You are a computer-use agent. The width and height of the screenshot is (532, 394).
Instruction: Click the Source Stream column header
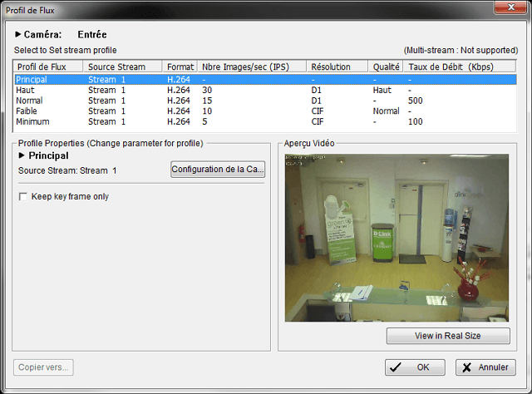[122, 66]
